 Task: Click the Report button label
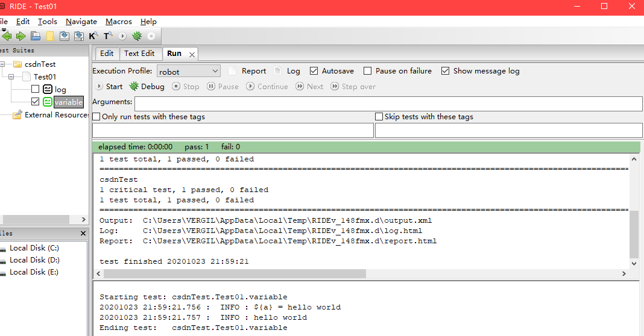(254, 71)
